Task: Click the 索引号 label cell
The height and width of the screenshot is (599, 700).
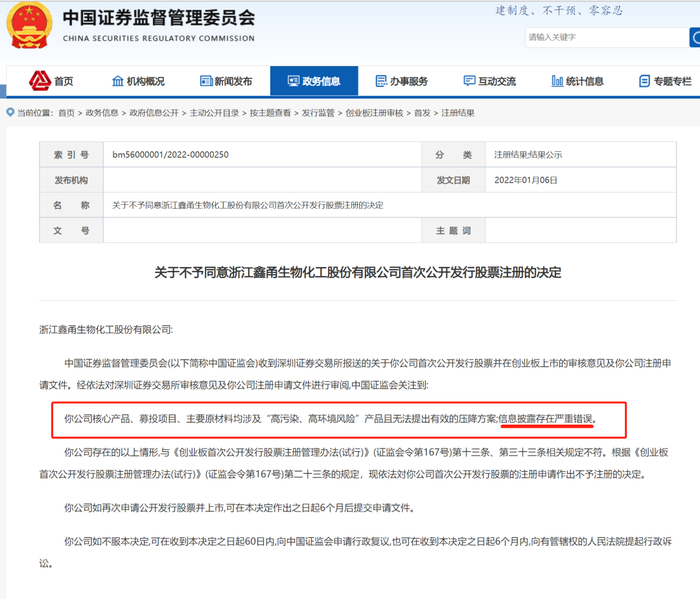Action: [71, 154]
